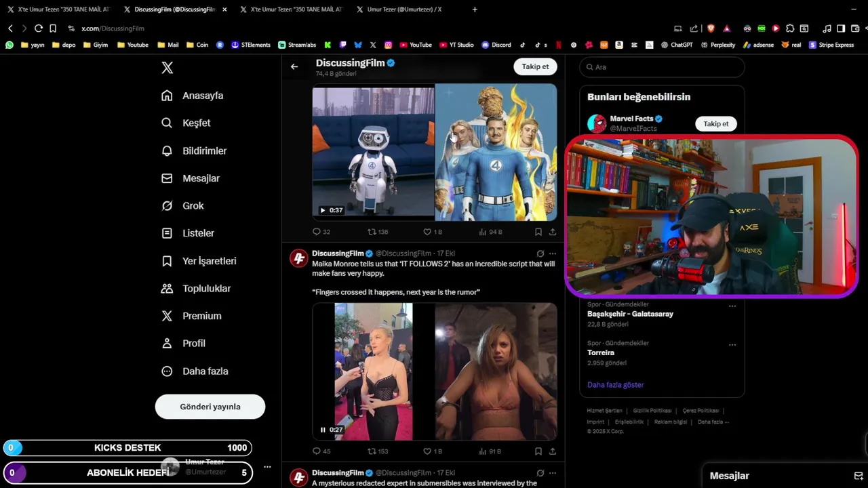Reply to the post with 32 comments

pos(321,232)
